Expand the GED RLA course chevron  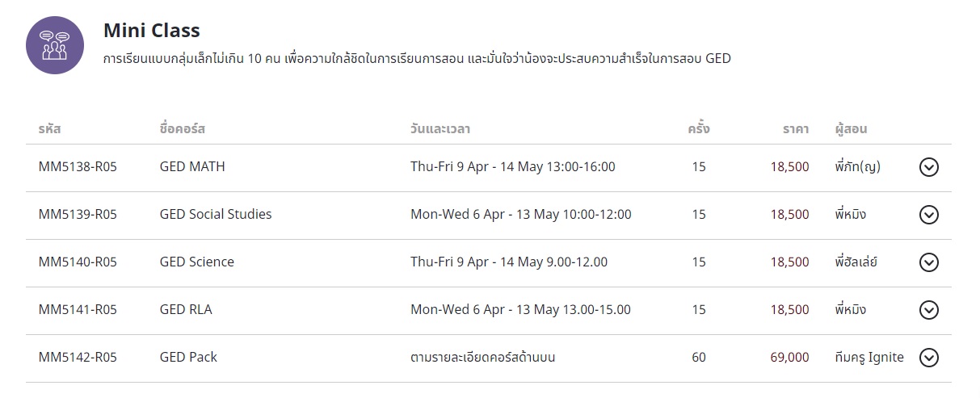tap(929, 310)
